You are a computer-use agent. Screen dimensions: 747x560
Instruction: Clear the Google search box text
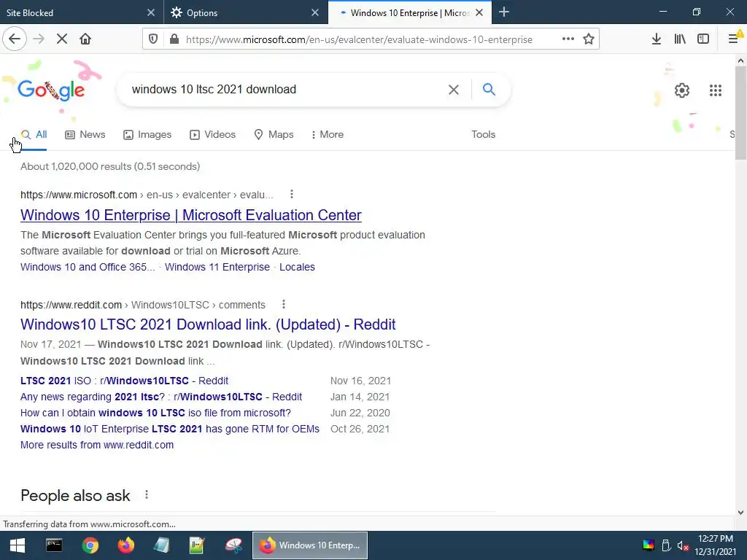[x=454, y=90]
